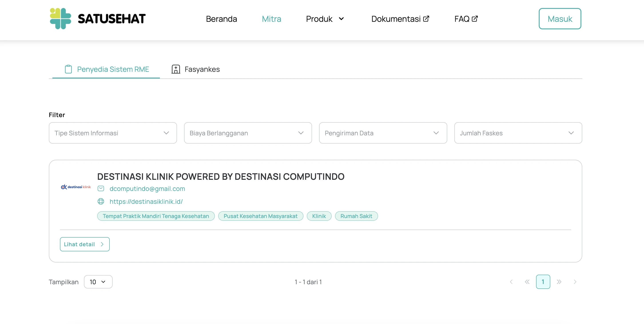The image size is (644, 324).
Task: Change the Tampilkan rows-per-page dropdown
Action: point(98,282)
